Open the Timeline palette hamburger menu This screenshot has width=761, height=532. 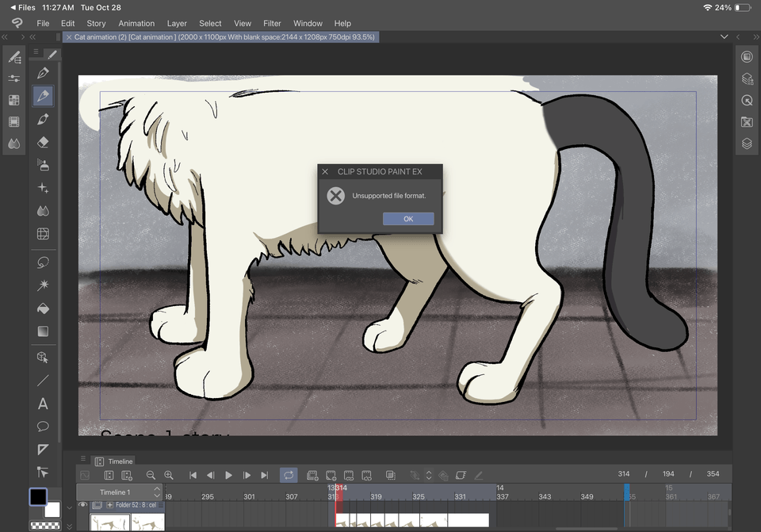pos(83,458)
